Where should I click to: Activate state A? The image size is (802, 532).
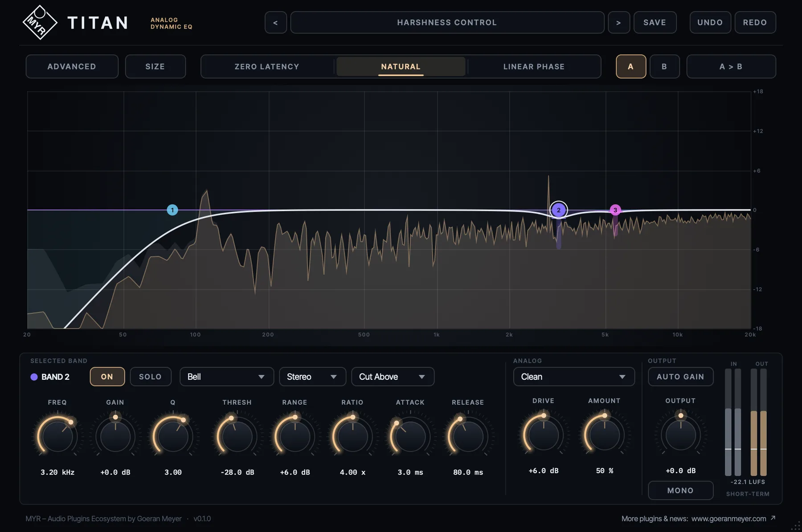pos(631,66)
